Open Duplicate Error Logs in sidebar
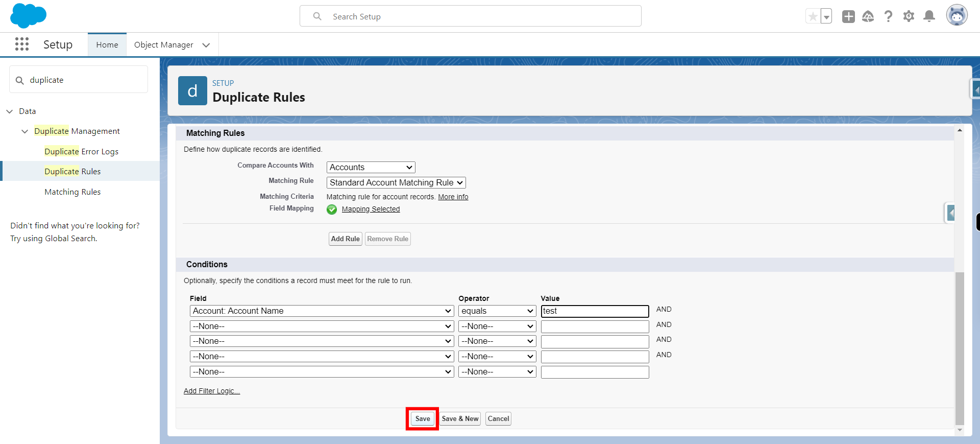Image resolution: width=980 pixels, height=444 pixels. point(81,151)
